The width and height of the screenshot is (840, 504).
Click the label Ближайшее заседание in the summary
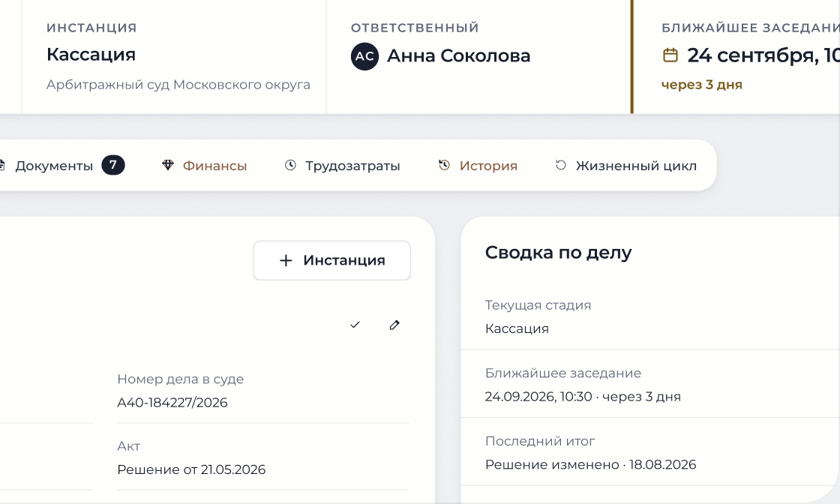pos(563,373)
